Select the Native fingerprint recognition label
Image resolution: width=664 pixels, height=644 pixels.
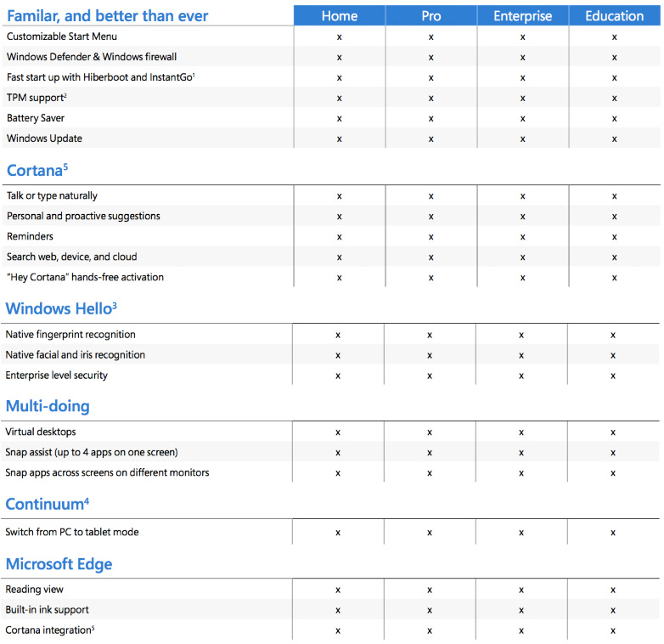pyautogui.click(x=70, y=335)
